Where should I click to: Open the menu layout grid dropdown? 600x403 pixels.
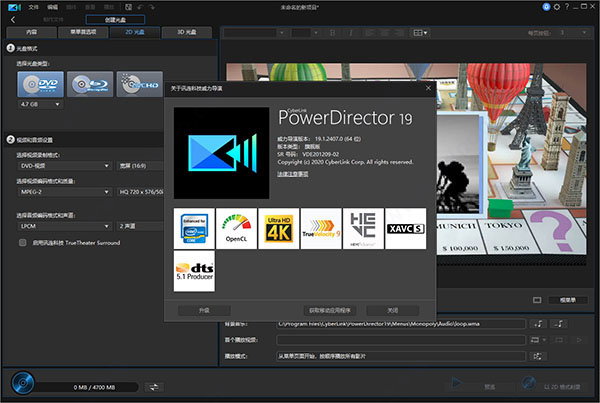point(420,33)
